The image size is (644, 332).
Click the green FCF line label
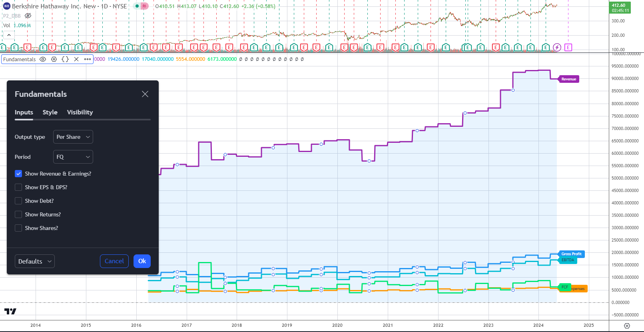pyautogui.click(x=564, y=287)
